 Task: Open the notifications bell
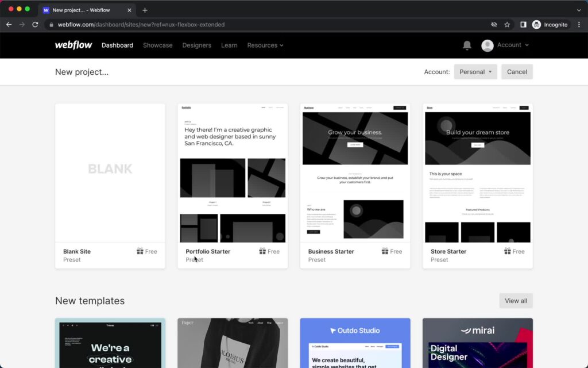[467, 45]
